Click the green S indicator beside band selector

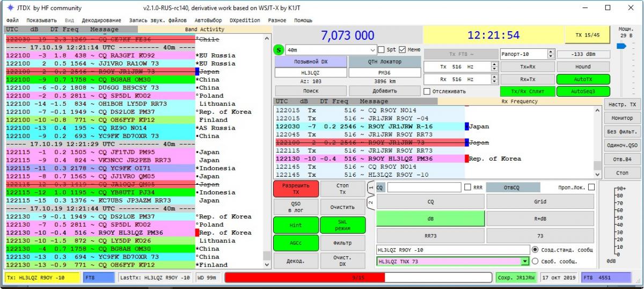click(x=279, y=50)
